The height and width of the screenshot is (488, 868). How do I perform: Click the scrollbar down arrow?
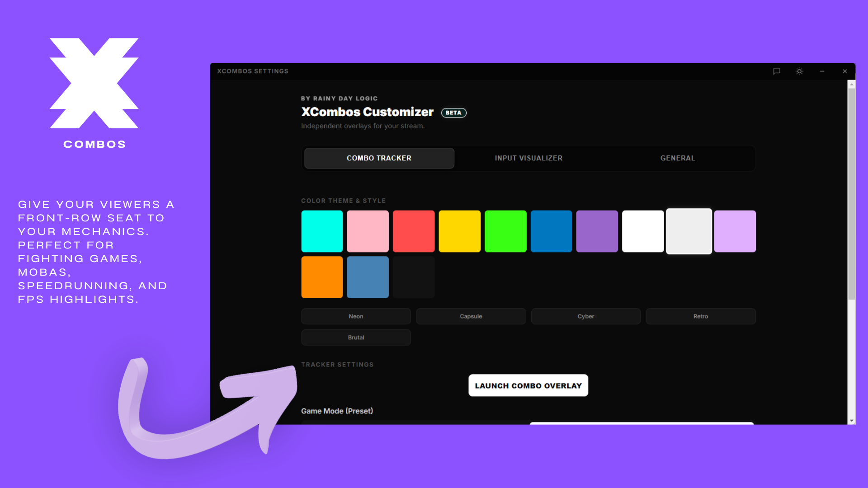[852, 421]
